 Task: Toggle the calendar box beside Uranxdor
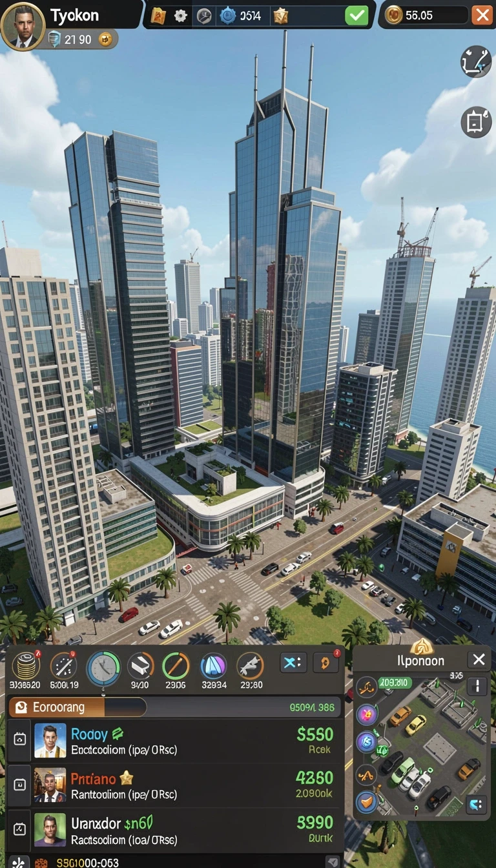[19, 829]
